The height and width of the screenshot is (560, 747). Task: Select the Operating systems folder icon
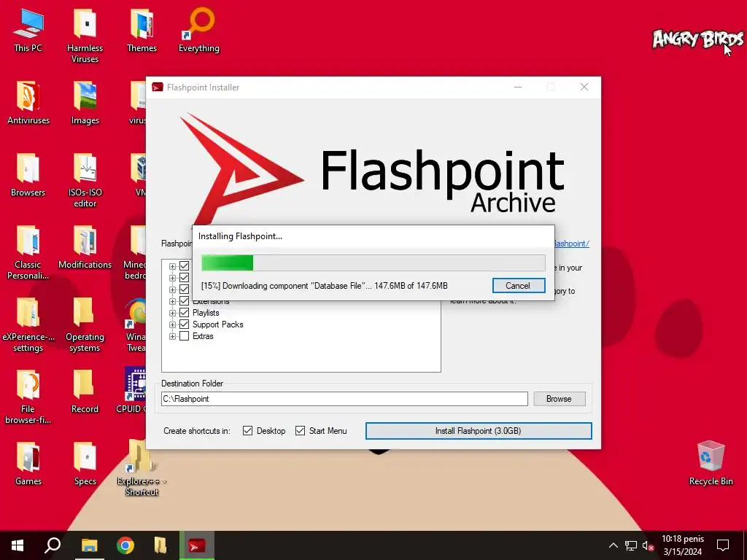point(85,325)
